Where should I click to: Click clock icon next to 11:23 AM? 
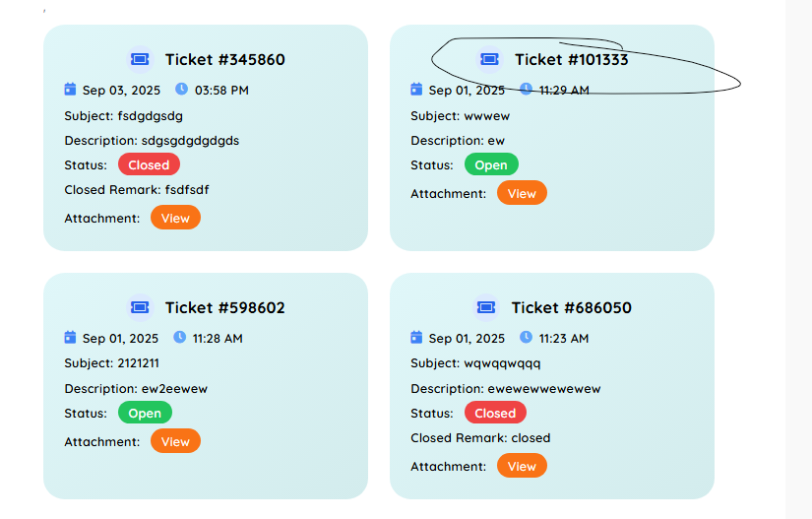[x=526, y=337]
